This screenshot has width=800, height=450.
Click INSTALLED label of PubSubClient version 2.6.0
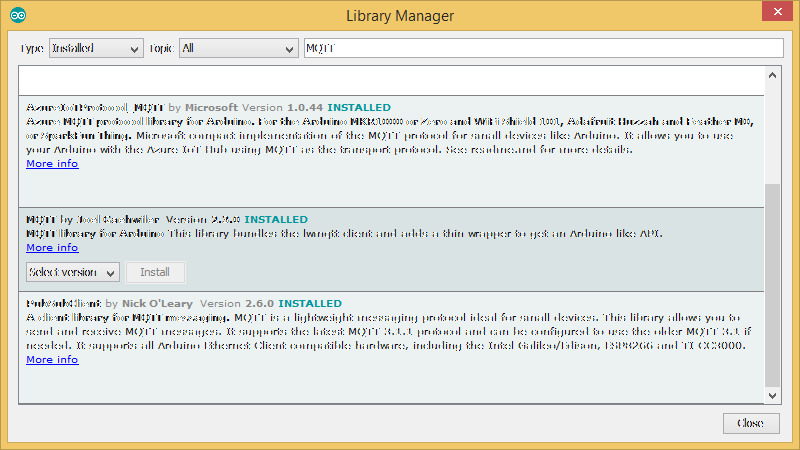[310, 304]
